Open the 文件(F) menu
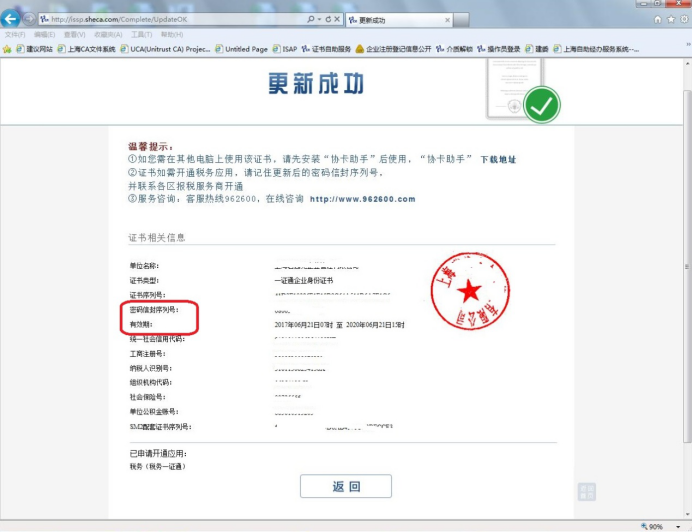 [x=14, y=34]
